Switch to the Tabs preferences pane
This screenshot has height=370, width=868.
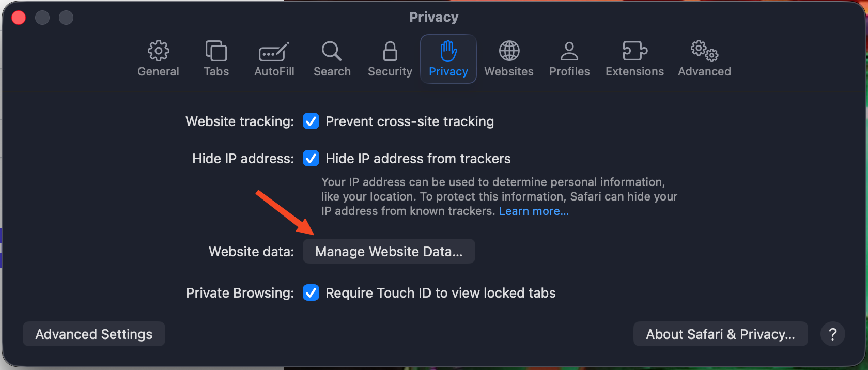[216, 51]
